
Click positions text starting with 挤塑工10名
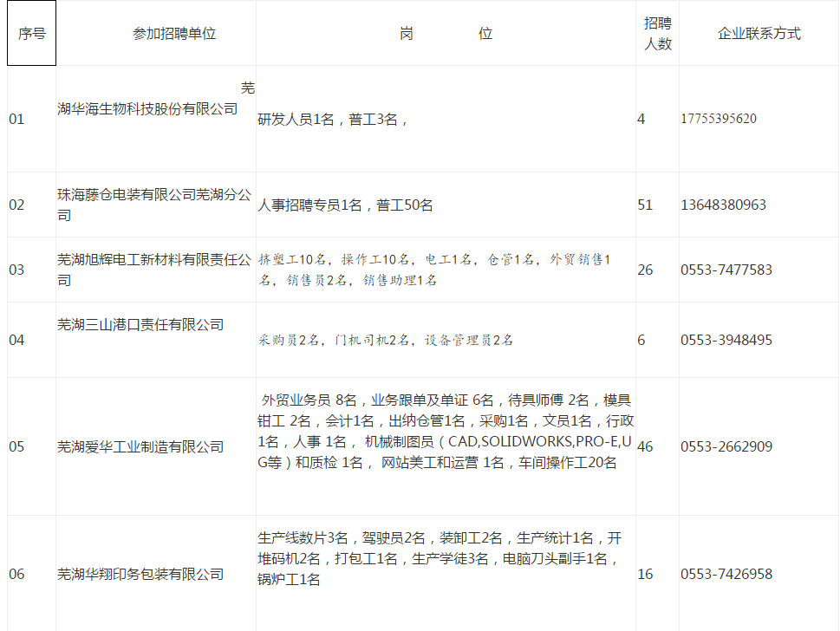tap(434, 270)
